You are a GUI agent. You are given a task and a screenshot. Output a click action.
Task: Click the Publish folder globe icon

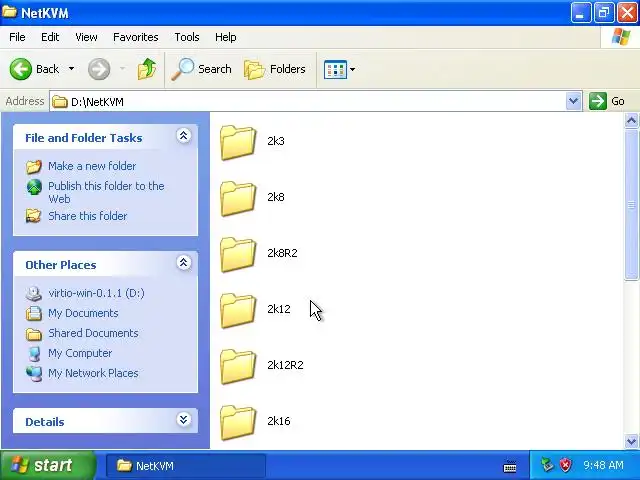click(x=34, y=187)
